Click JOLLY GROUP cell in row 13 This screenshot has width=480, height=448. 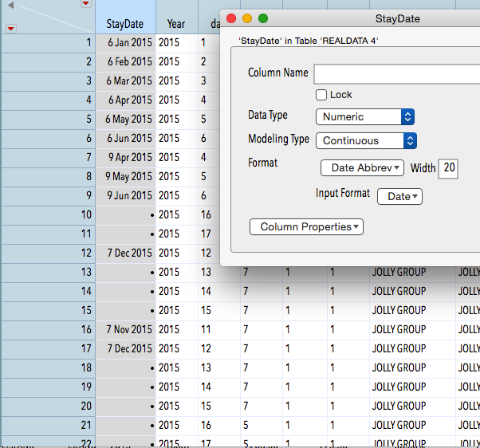click(x=412, y=273)
